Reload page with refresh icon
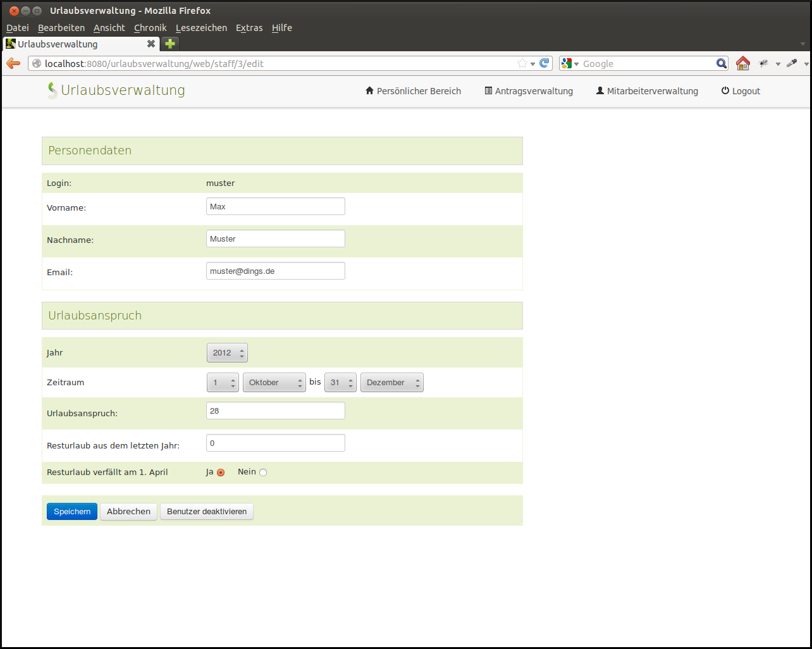This screenshot has width=812, height=649. [544, 63]
